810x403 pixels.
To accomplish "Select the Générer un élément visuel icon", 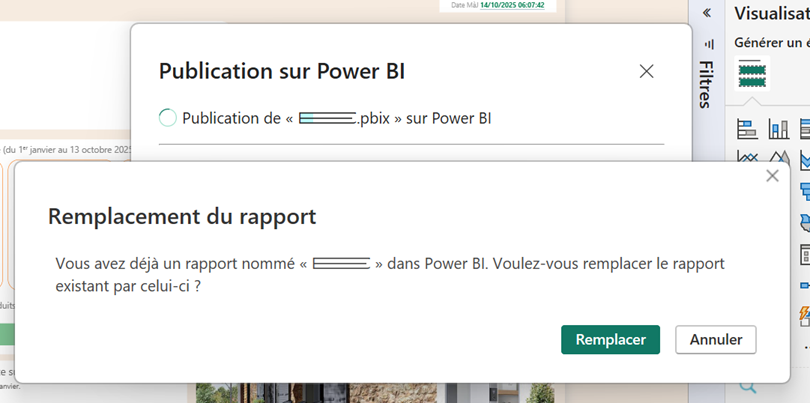I will click(750, 75).
